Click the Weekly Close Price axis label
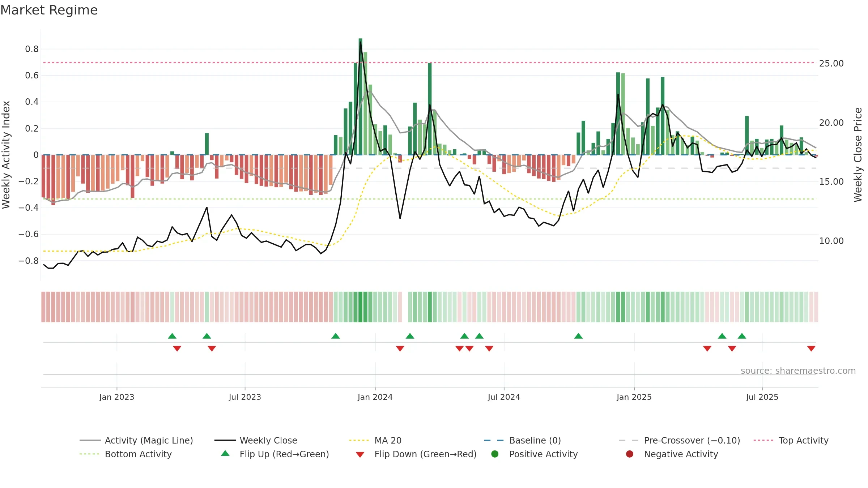 (858, 155)
